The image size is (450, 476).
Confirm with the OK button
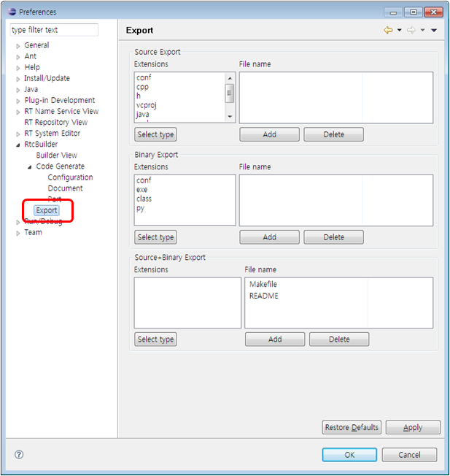[x=349, y=454]
